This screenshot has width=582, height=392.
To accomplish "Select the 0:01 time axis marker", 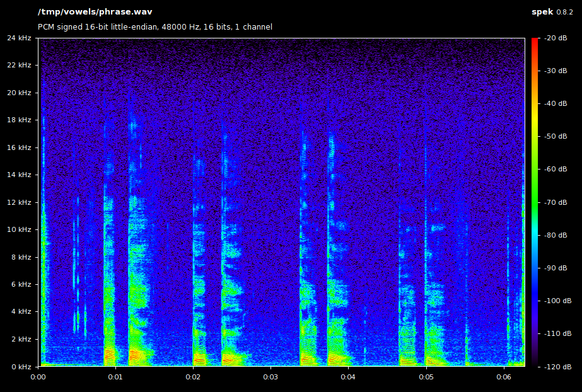I will tap(115, 377).
